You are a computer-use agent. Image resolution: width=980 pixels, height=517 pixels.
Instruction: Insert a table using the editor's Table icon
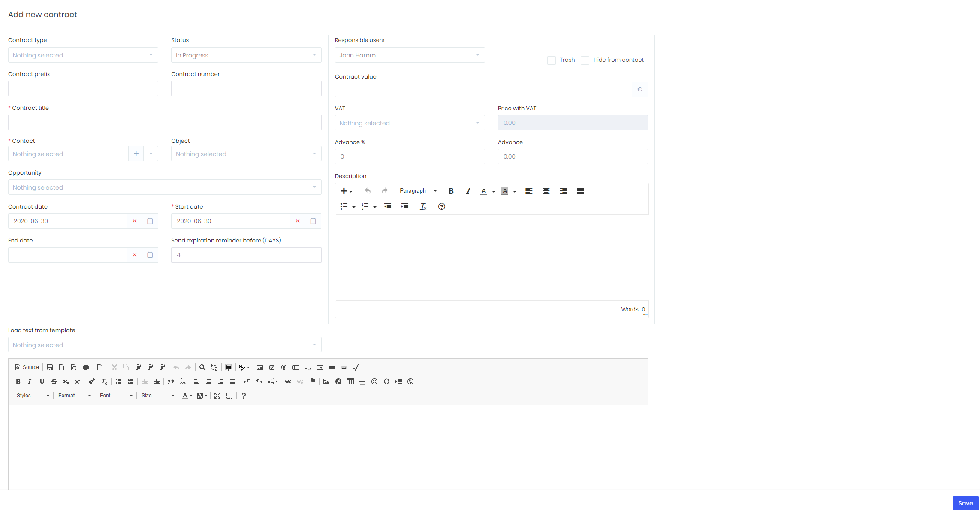point(350,381)
